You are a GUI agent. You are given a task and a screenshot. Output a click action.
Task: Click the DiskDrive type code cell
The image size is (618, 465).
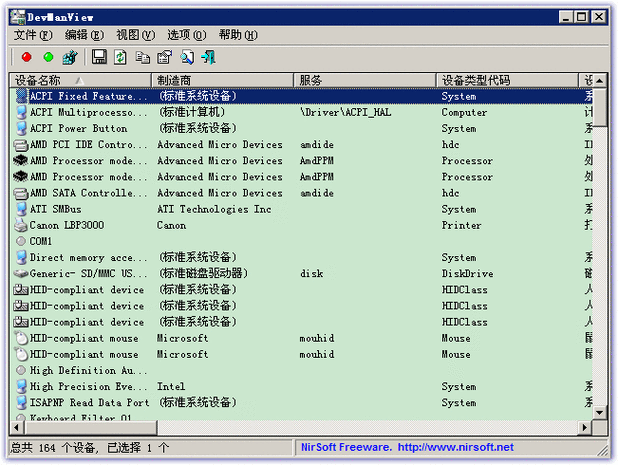pyautogui.click(x=467, y=273)
